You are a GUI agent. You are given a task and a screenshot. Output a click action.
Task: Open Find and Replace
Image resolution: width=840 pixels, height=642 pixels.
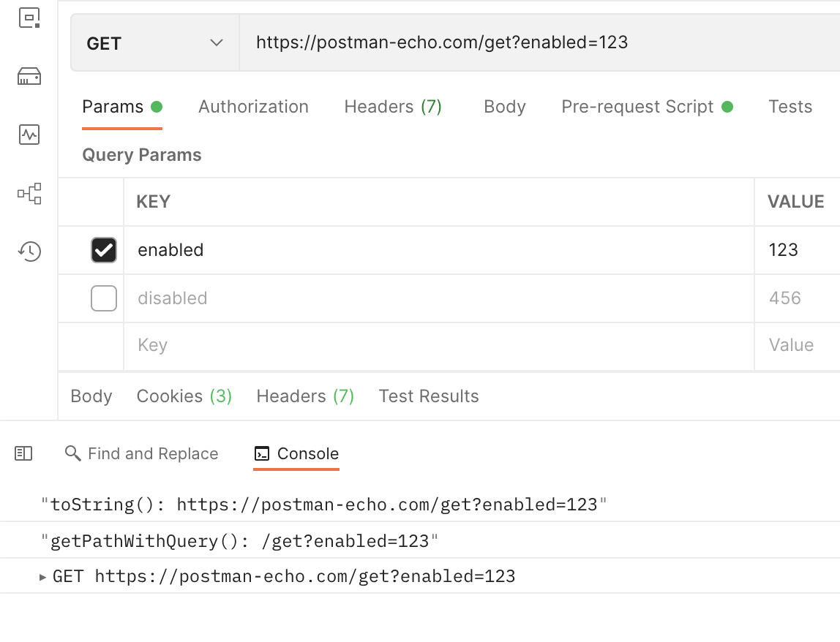pyautogui.click(x=142, y=453)
